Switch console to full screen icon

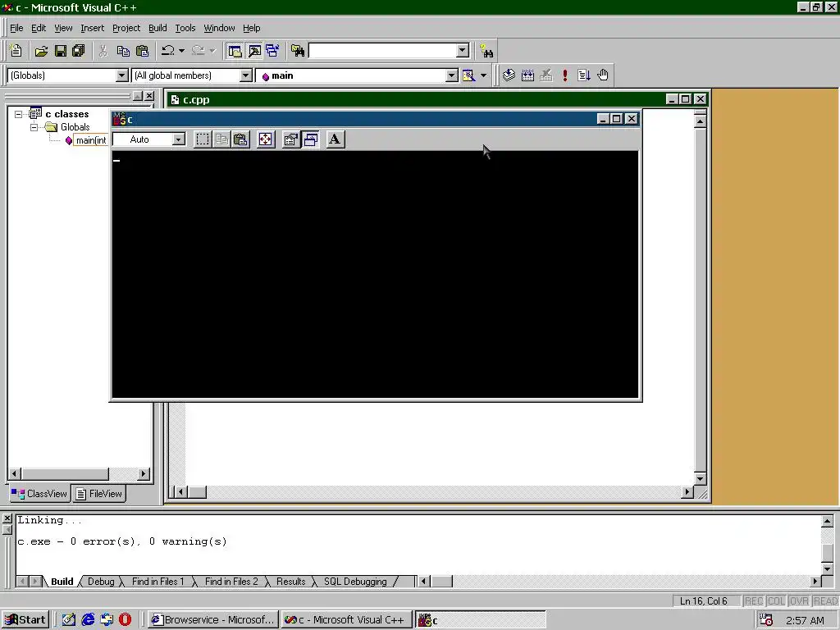pyautogui.click(x=266, y=139)
